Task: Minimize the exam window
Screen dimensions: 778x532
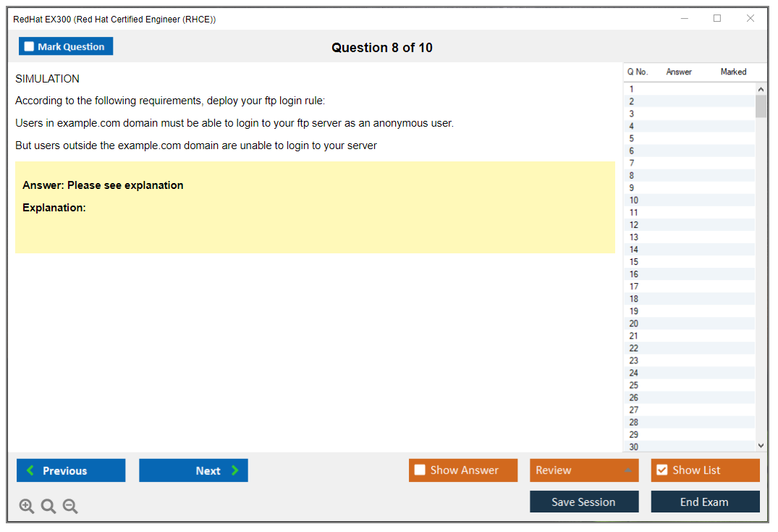Action: pyautogui.click(x=684, y=19)
